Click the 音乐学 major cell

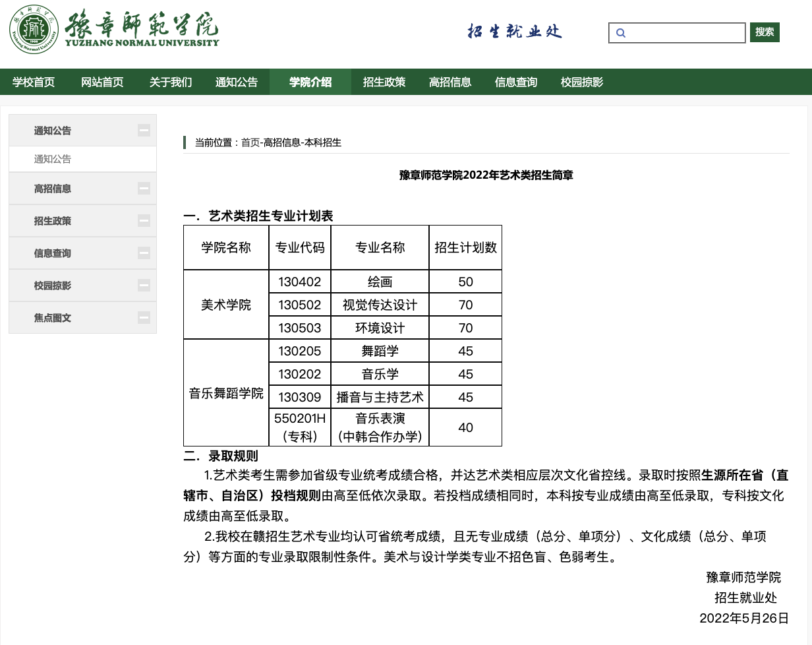[380, 374]
